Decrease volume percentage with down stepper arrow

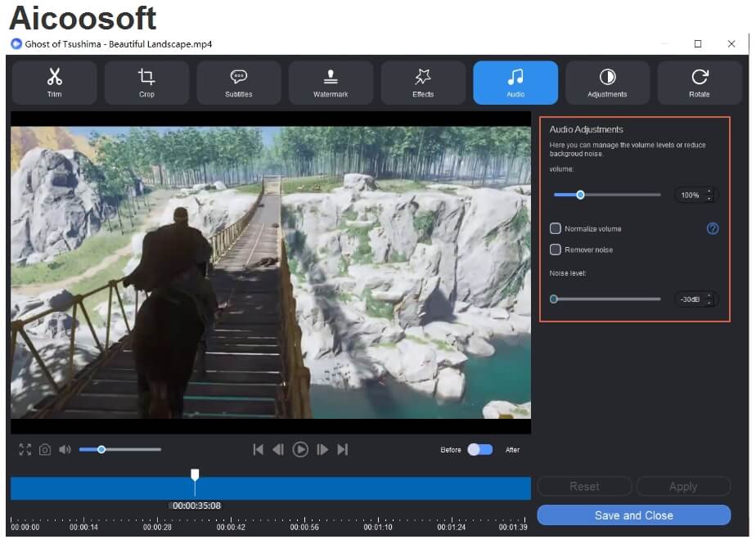coord(709,198)
